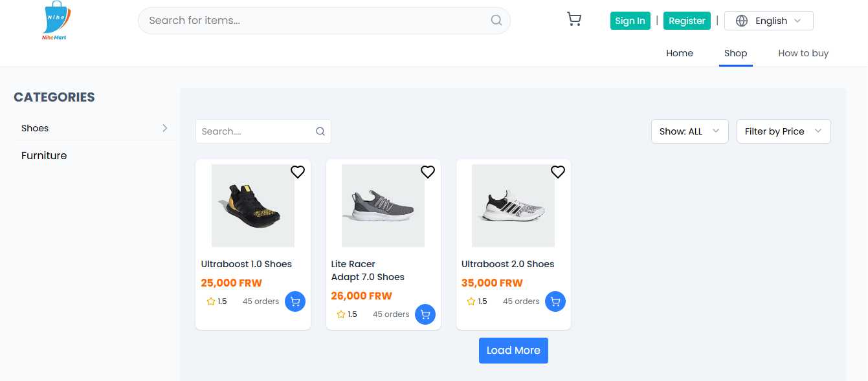Click the globe icon next to English
868x381 pixels.
click(742, 20)
